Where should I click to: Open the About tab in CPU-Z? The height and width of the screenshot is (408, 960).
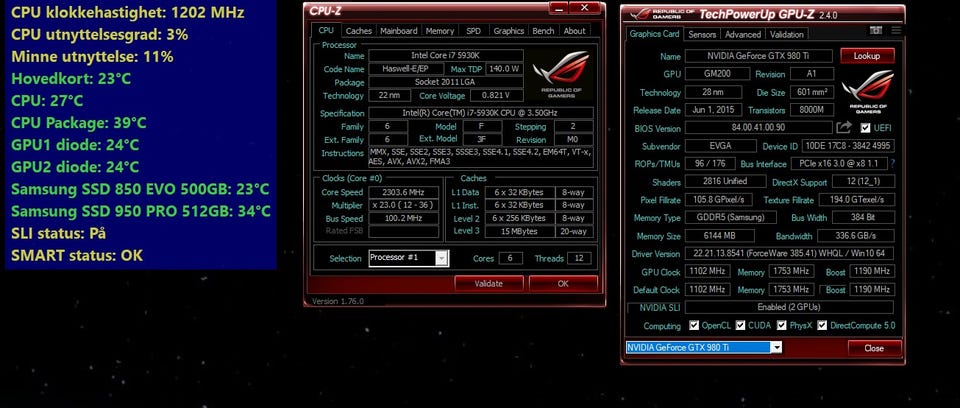[574, 31]
